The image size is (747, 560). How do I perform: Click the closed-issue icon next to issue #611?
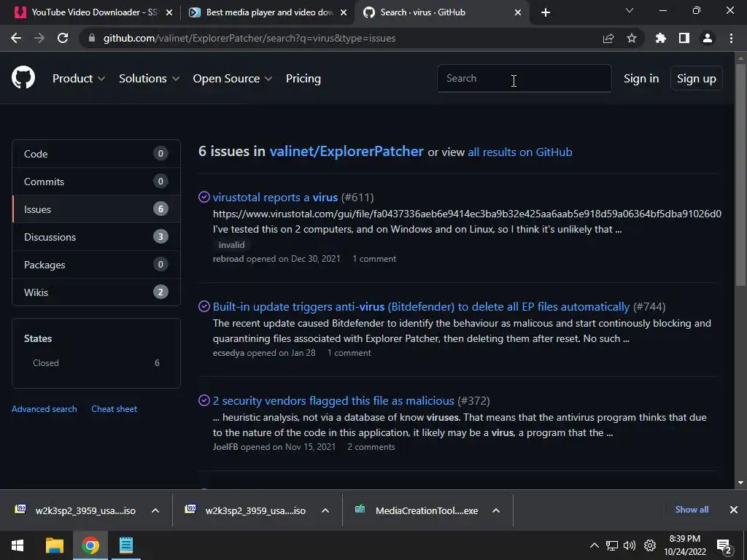[x=204, y=197]
